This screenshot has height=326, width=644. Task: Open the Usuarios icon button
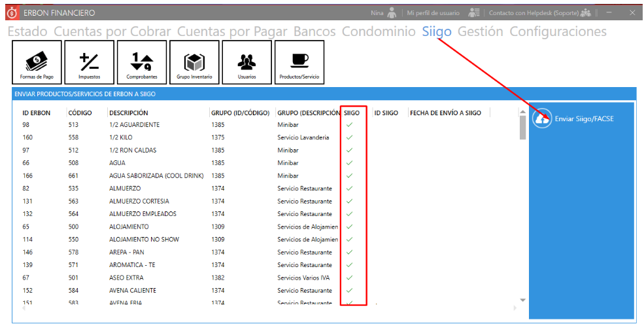coord(246,62)
